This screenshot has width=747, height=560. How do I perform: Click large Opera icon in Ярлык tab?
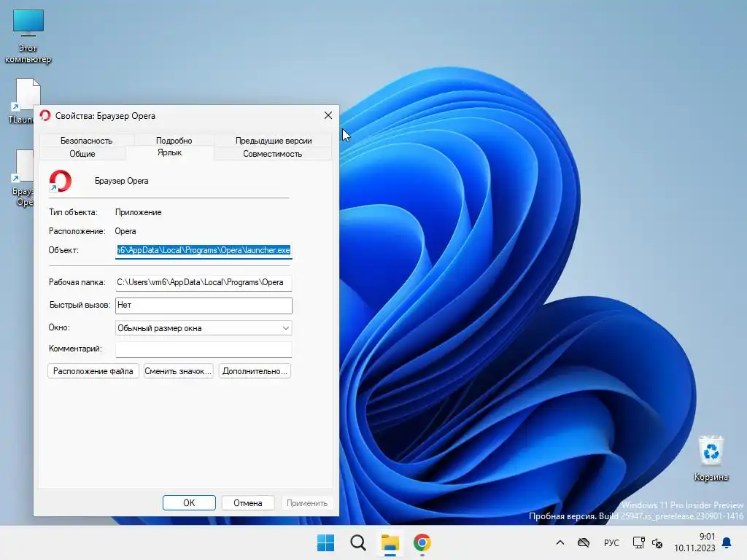pos(61,181)
